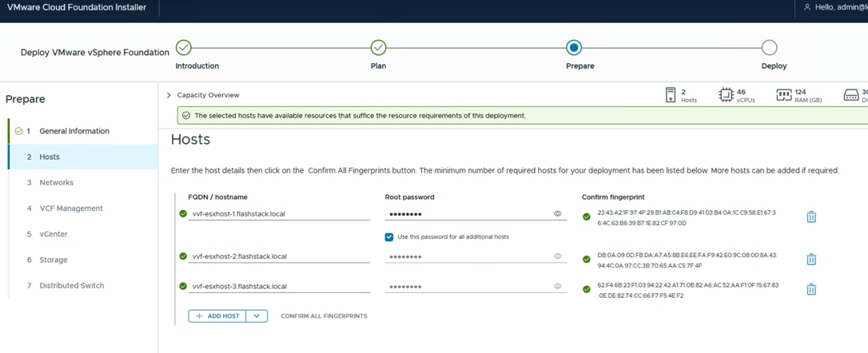Viewport: 868px width, 353px height.
Task: Click green check left of vvf-esxhost-2 FQDN
Action: pos(183,256)
